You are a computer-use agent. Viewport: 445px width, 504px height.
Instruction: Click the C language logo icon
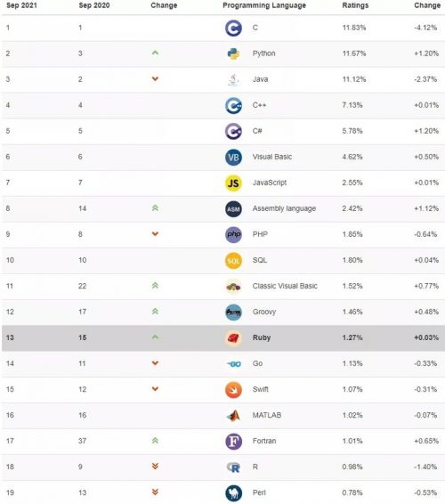[233, 28]
